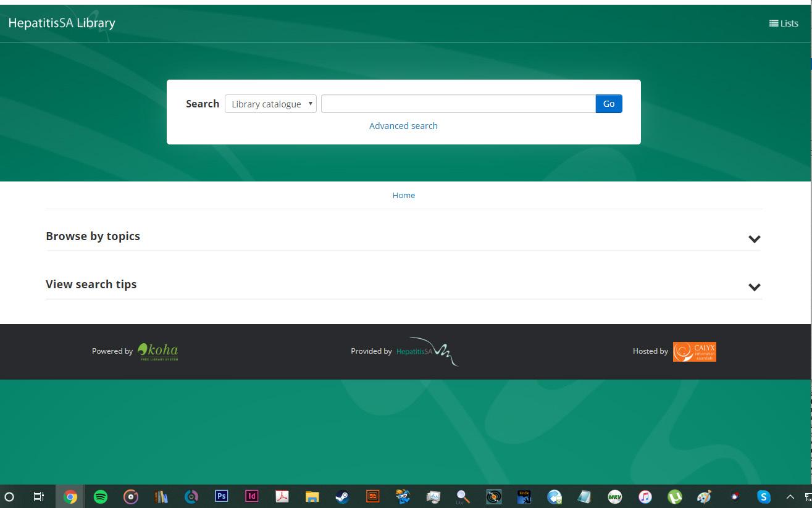The width and height of the screenshot is (812, 508).
Task: Open the Calibre books icon in taskbar
Action: pyautogui.click(x=161, y=496)
